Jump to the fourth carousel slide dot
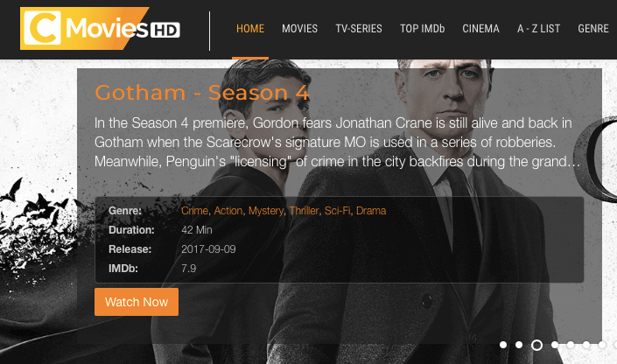The width and height of the screenshot is (617, 364). pos(555,345)
